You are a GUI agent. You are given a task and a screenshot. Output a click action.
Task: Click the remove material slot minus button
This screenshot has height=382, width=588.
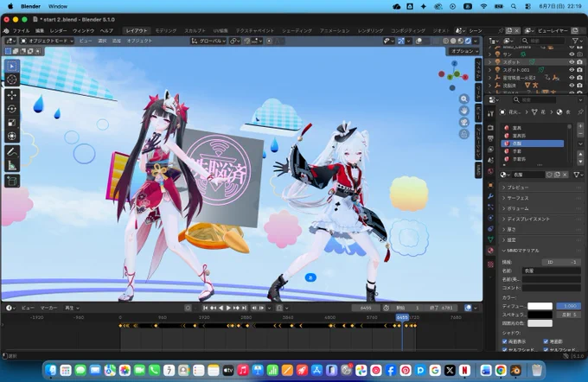click(x=580, y=134)
